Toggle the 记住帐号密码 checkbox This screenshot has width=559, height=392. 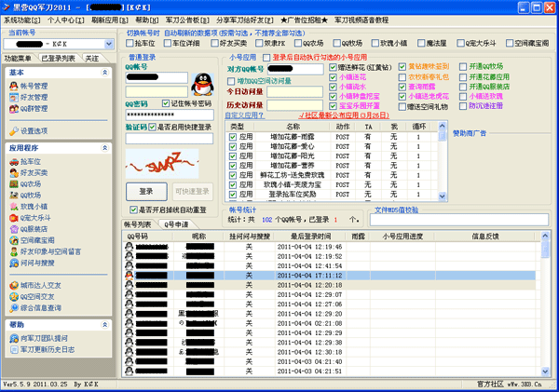[166, 102]
